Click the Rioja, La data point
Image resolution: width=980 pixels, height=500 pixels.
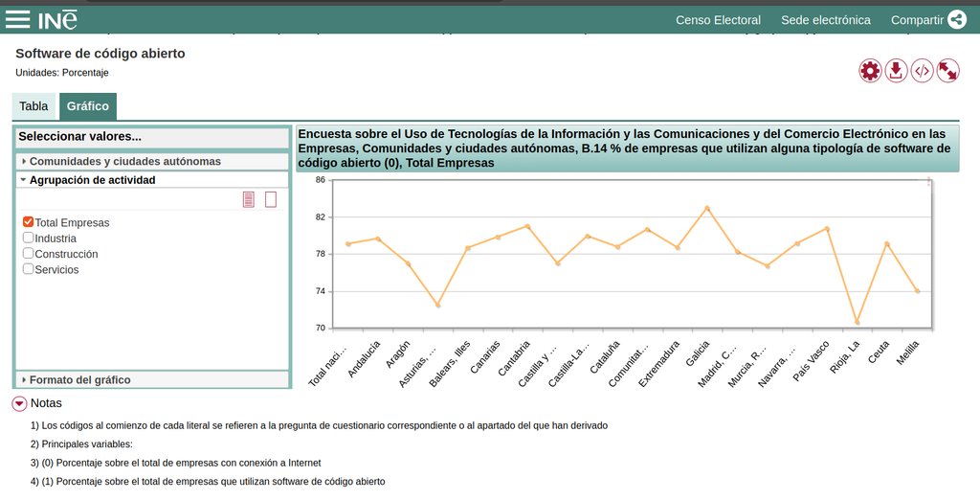[x=857, y=322]
